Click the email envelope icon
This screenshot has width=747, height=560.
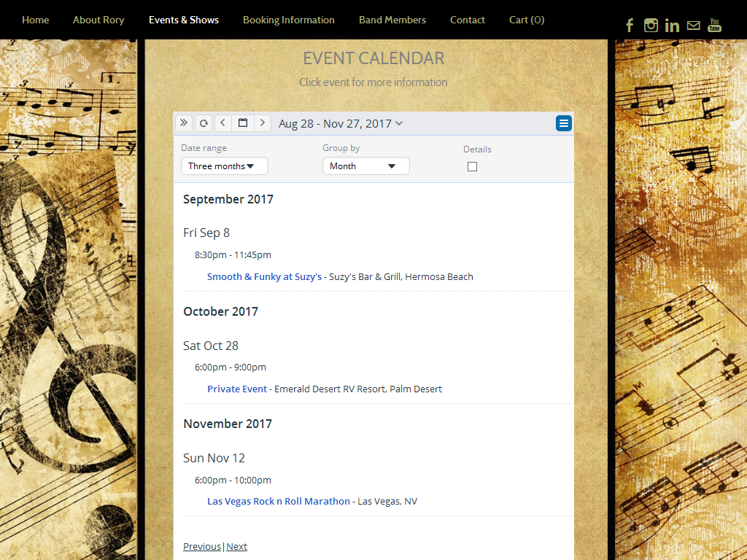point(693,26)
